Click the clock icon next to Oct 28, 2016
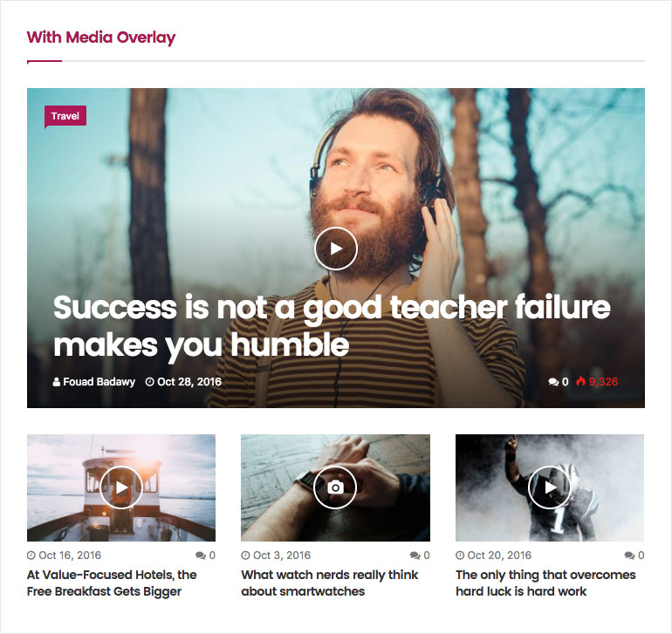This screenshot has width=672, height=634. 149,382
